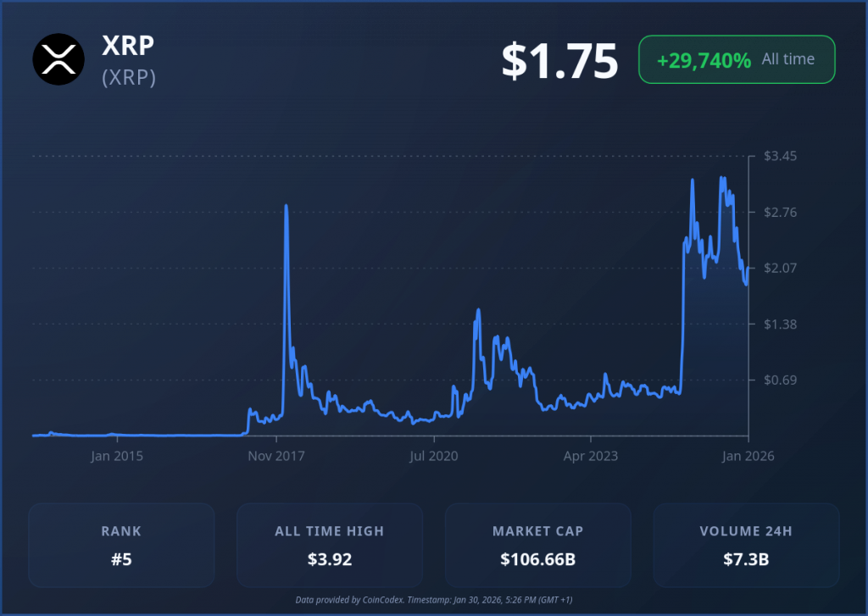Click the Nov 2017 x-axis marker
868x616 pixels.
click(275, 456)
